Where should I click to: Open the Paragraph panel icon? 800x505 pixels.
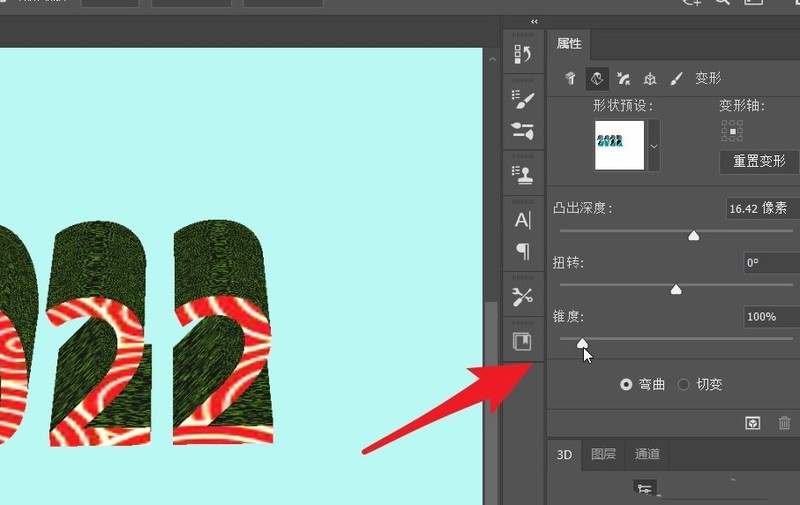[x=523, y=251]
